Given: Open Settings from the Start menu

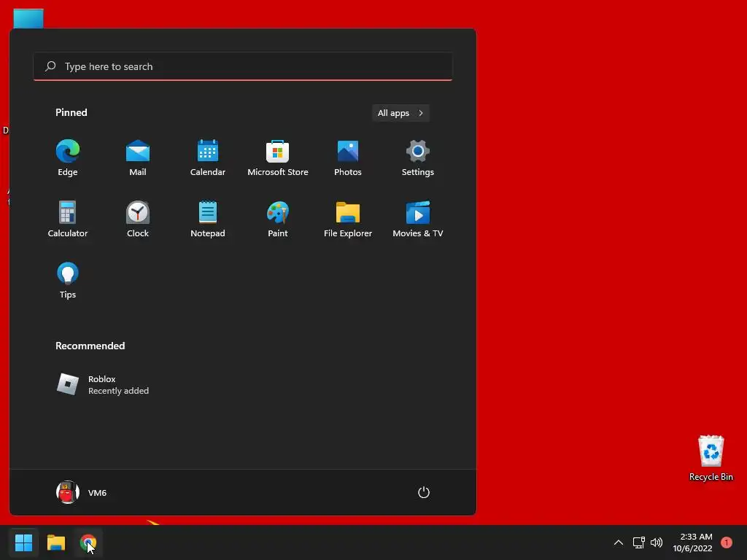Looking at the screenshot, I should click(x=418, y=158).
